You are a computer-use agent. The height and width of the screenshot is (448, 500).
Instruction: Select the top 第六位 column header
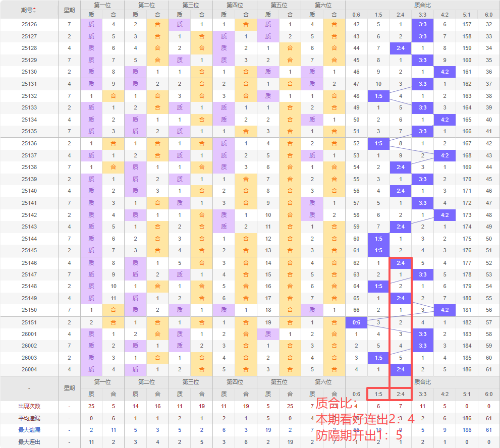(x=323, y=5)
